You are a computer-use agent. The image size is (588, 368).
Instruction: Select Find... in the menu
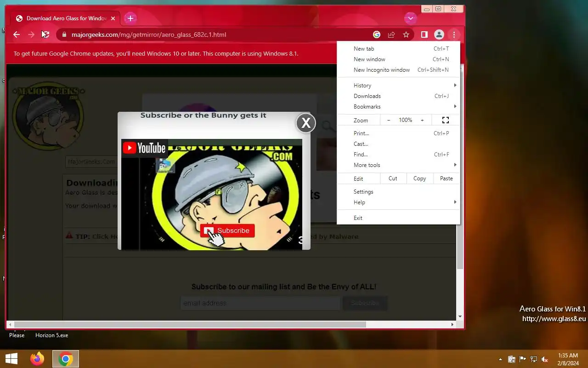398,155
